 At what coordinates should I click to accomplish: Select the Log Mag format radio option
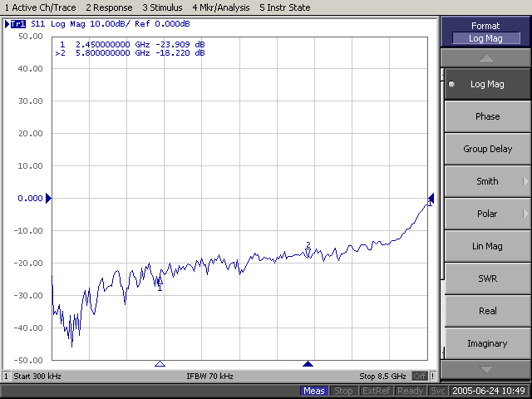(487, 84)
